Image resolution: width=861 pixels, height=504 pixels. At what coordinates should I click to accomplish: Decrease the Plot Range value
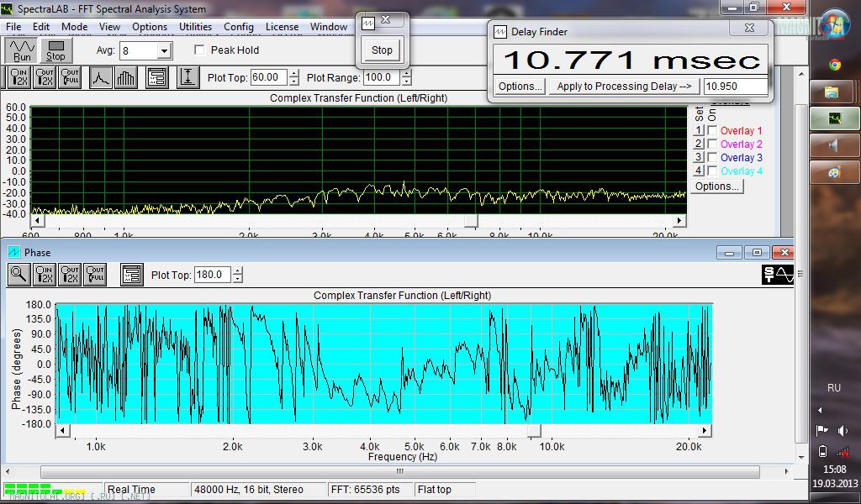click(x=406, y=81)
